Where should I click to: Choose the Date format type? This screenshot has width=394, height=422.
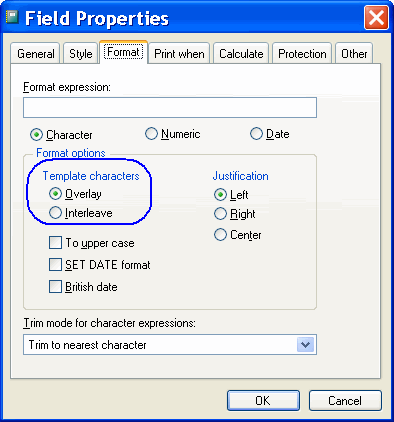tap(256, 134)
